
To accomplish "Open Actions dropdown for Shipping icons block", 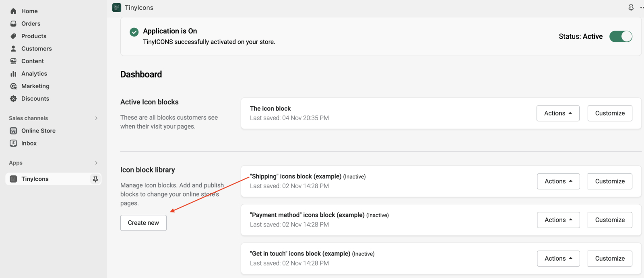I will 558,182.
